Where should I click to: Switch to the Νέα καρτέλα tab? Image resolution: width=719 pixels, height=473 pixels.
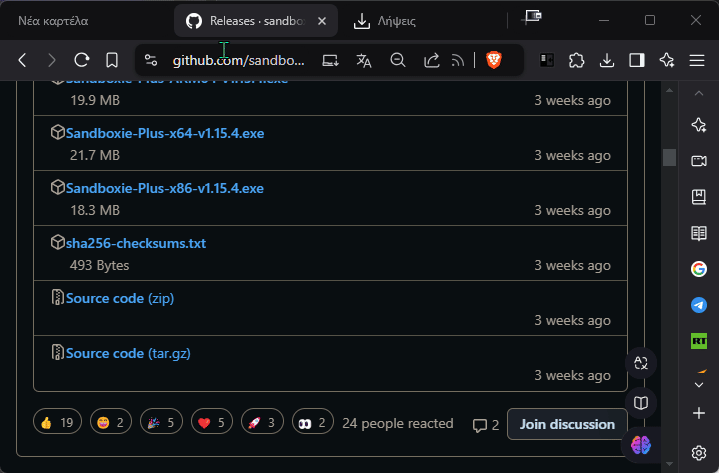53,21
